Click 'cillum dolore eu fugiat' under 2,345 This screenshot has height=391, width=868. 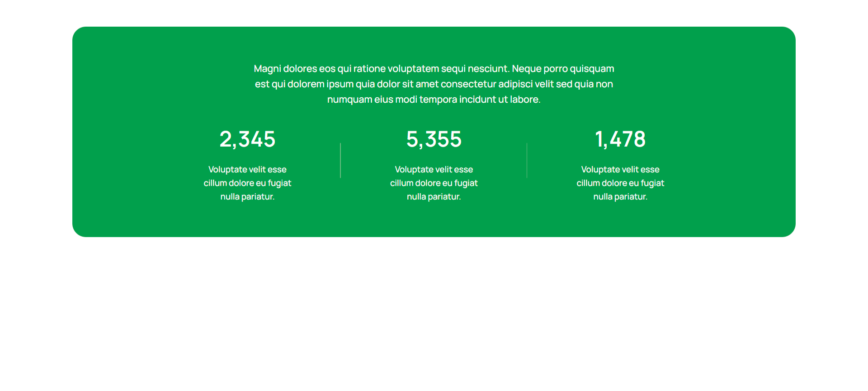247,183
